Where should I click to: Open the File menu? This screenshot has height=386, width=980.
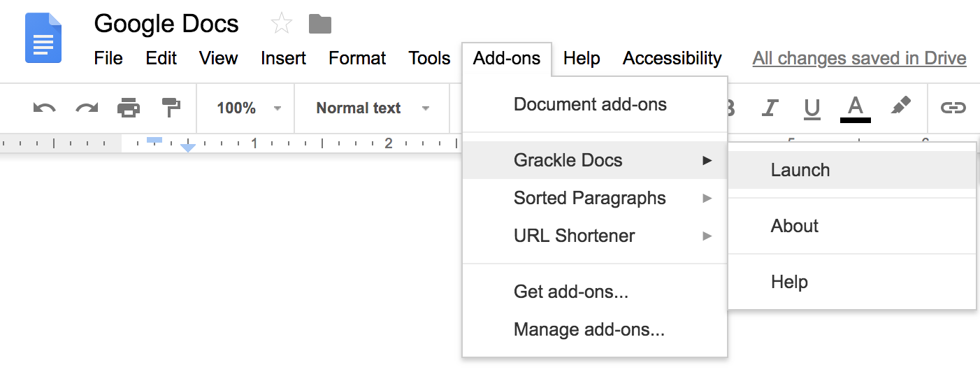pos(108,58)
